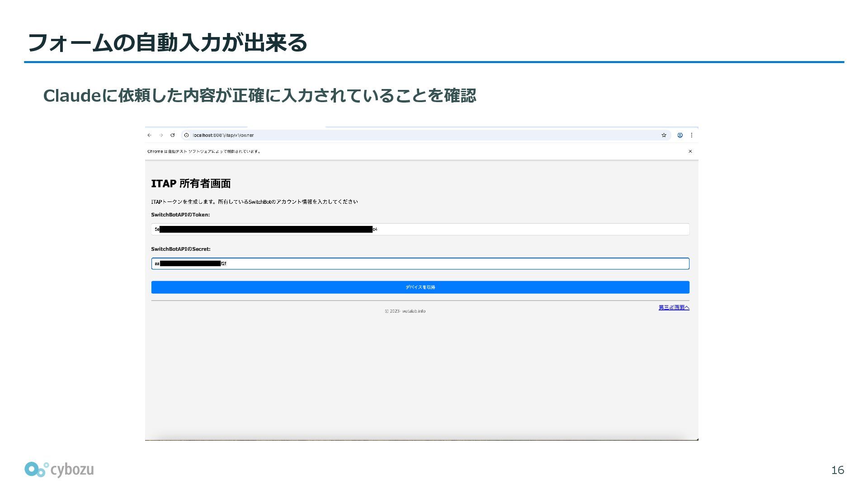
Task: Reload the localhost page
Action: tap(172, 135)
